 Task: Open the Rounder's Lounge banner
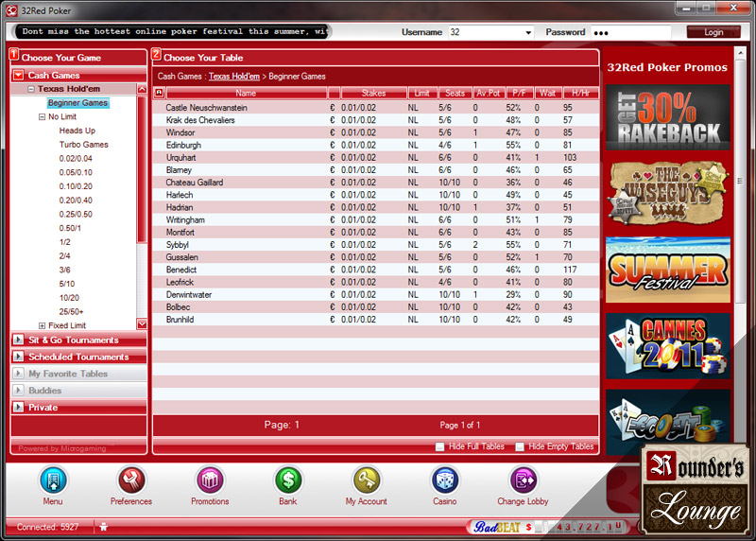coord(696,489)
